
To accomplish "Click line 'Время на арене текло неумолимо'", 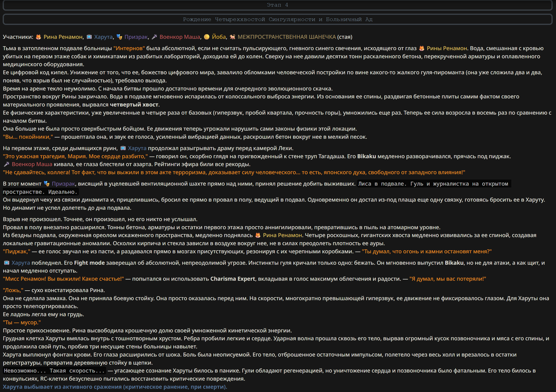I will point(168,89).
